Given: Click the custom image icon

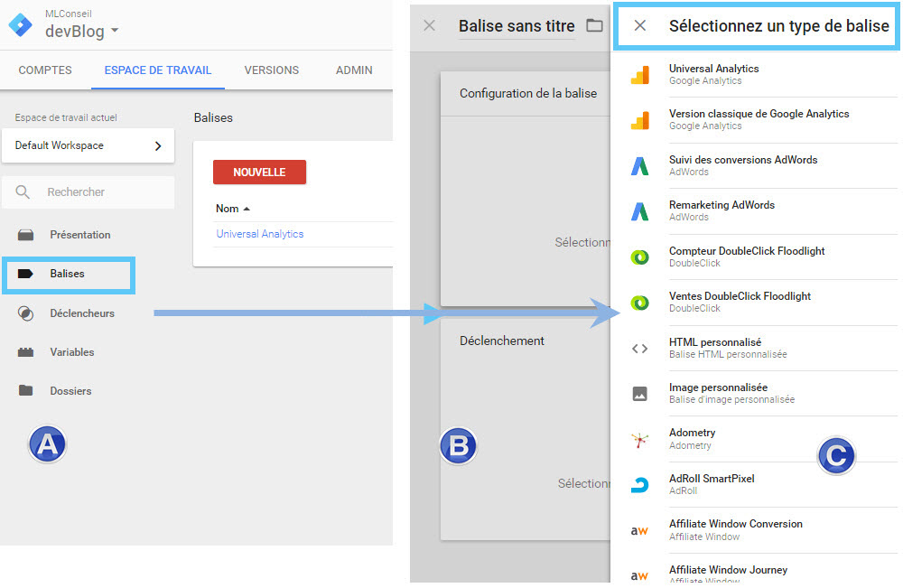Looking at the screenshot, I should tap(640, 394).
